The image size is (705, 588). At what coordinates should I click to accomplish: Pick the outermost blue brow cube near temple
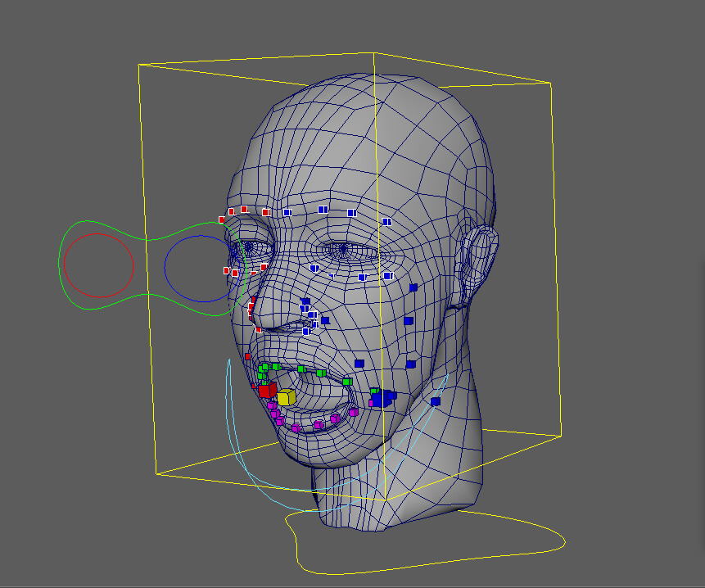point(386,222)
